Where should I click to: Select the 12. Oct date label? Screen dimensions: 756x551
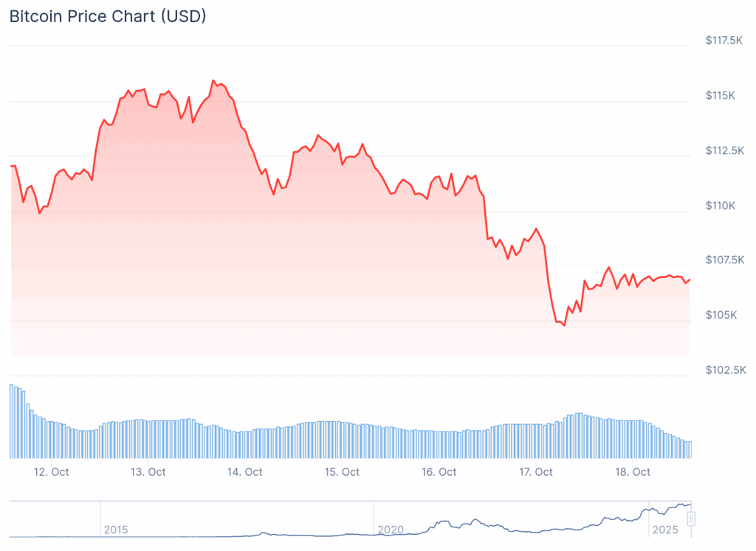tap(51, 472)
